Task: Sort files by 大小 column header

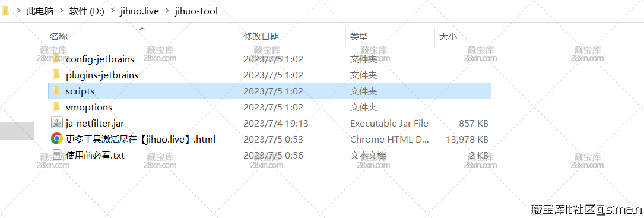Action: click(448, 36)
